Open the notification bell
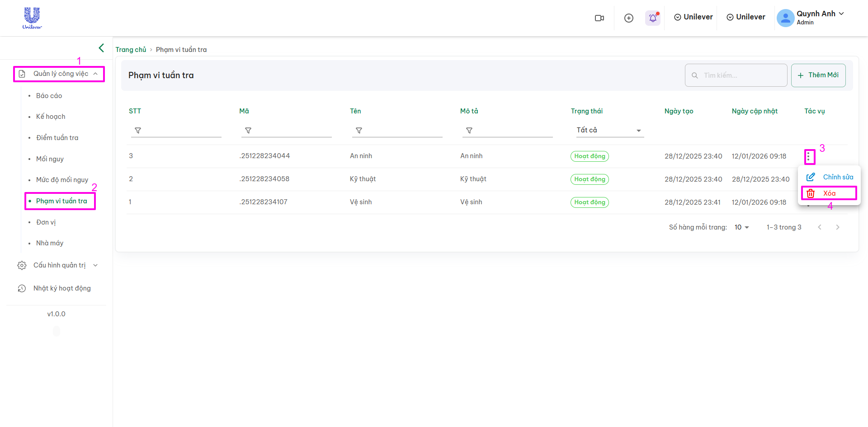The image size is (868, 427). pos(652,18)
